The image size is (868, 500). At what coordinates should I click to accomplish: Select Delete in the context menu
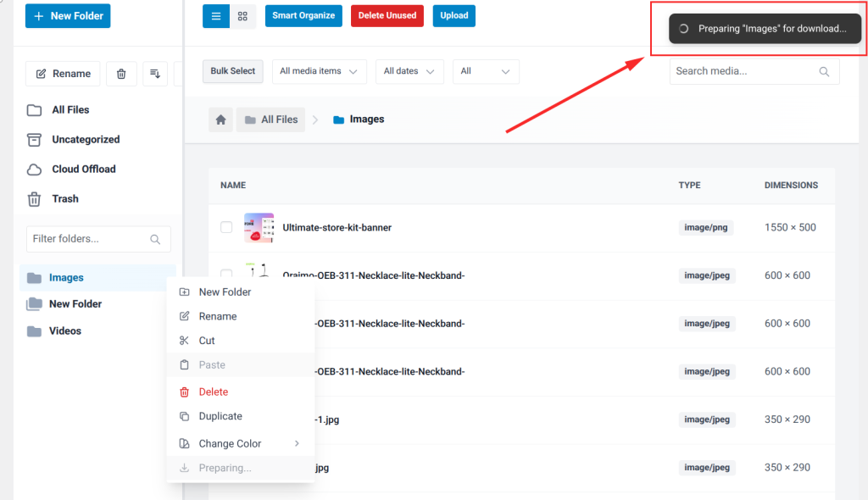tap(213, 392)
